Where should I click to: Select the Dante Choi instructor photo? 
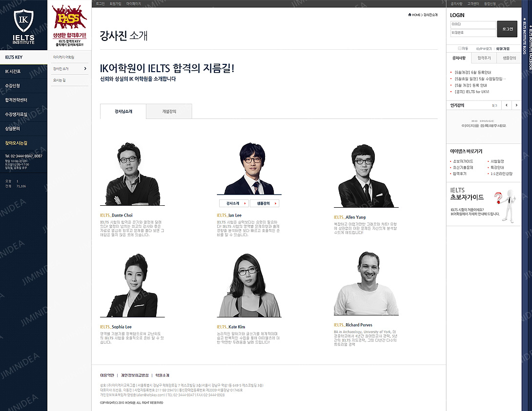pos(132,174)
